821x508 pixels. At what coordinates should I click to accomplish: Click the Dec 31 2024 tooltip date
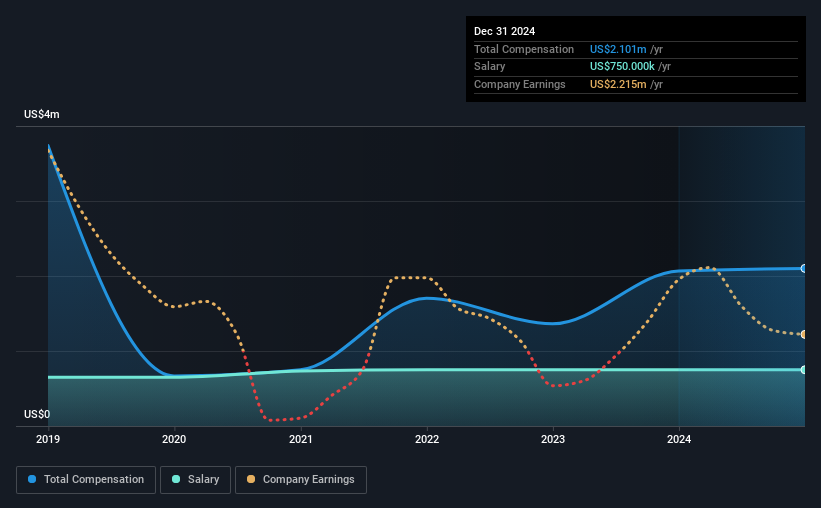tap(504, 31)
